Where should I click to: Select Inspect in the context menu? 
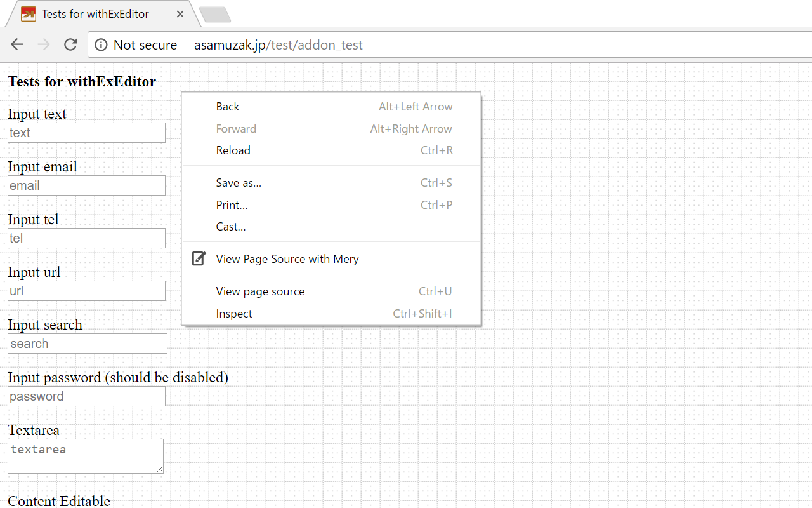point(331,314)
